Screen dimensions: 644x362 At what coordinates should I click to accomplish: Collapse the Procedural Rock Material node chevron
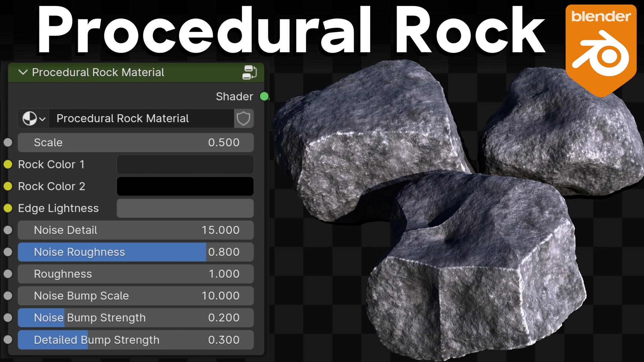tap(23, 72)
